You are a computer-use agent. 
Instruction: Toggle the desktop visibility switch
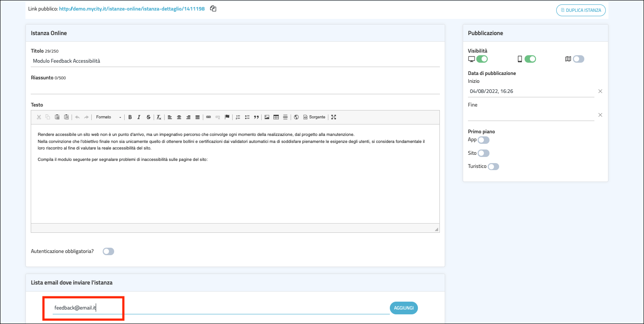click(482, 59)
